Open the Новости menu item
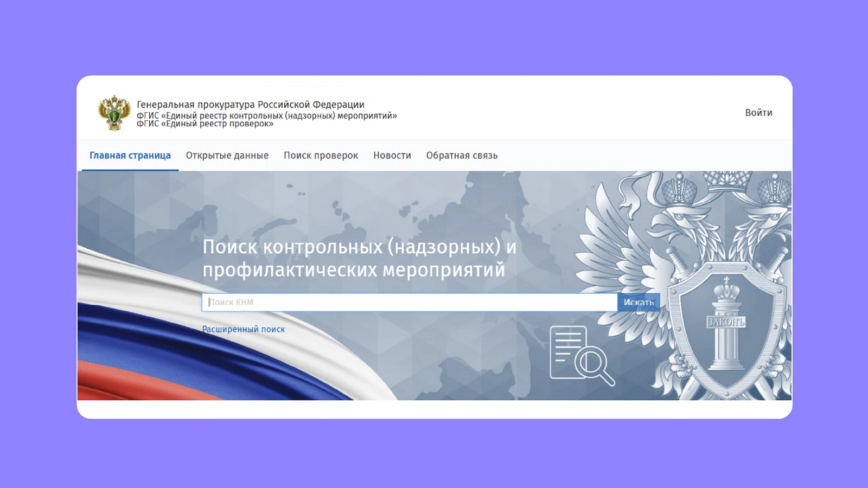Image resolution: width=868 pixels, height=488 pixels. click(392, 156)
